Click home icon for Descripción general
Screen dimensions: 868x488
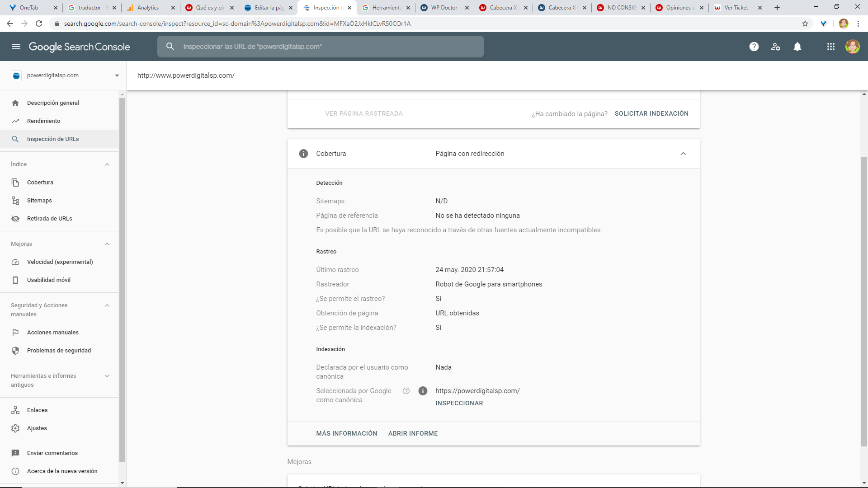[15, 103]
